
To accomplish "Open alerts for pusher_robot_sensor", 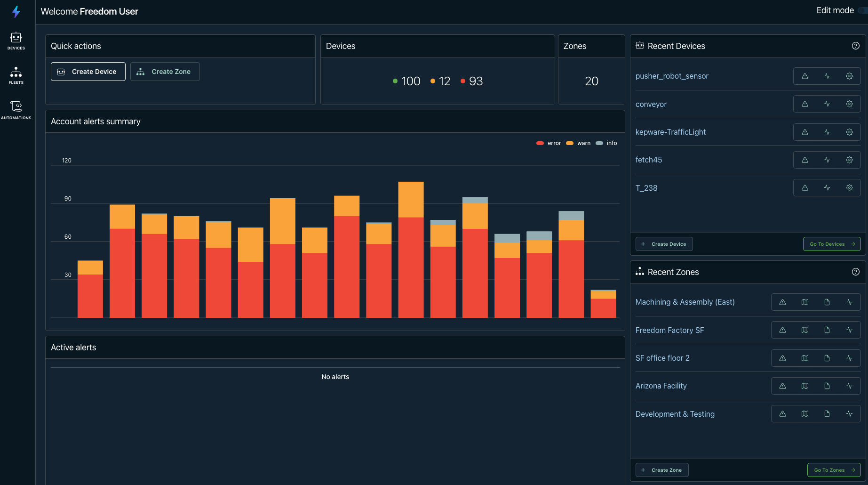I will [805, 76].
